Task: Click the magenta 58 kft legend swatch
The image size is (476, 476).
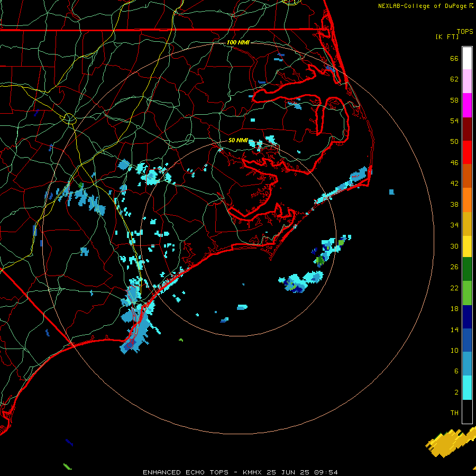Action: (x=467, y=105)
